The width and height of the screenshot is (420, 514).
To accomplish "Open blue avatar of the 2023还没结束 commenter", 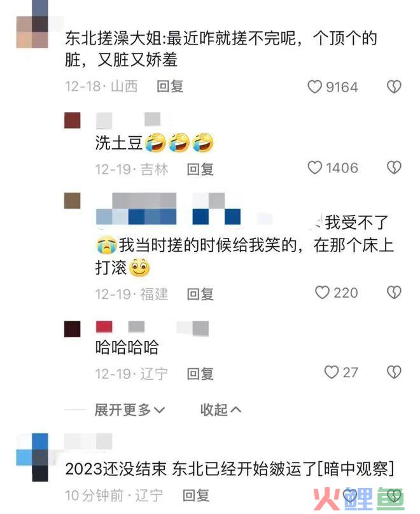I will click(32, 457).
